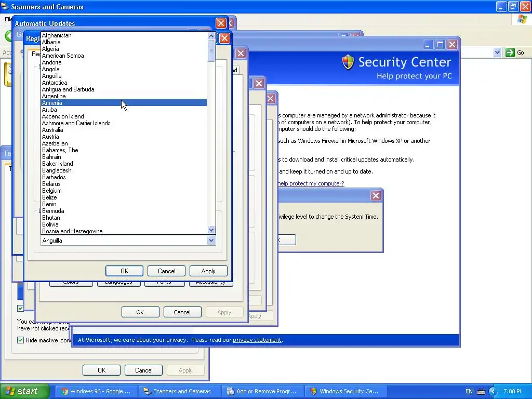Choose Bahrain in the list
This screenshot has height=399, width=532.
click(x=124, y=157)
